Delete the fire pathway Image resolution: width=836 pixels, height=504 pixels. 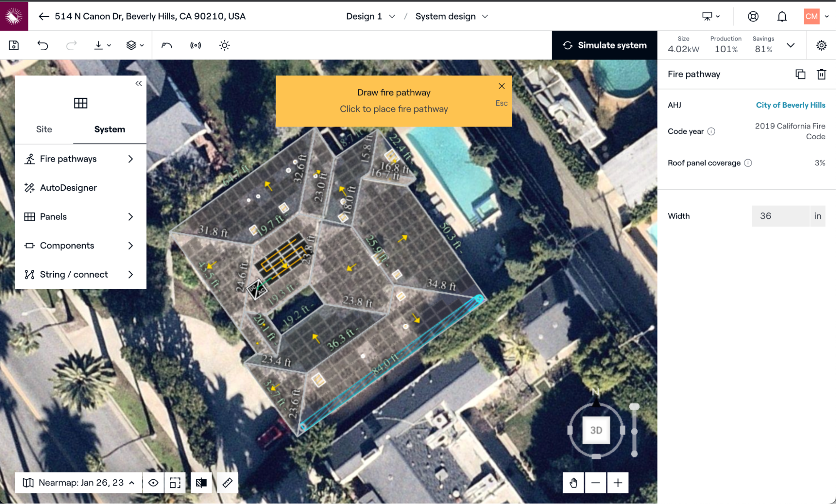point(821,74)
